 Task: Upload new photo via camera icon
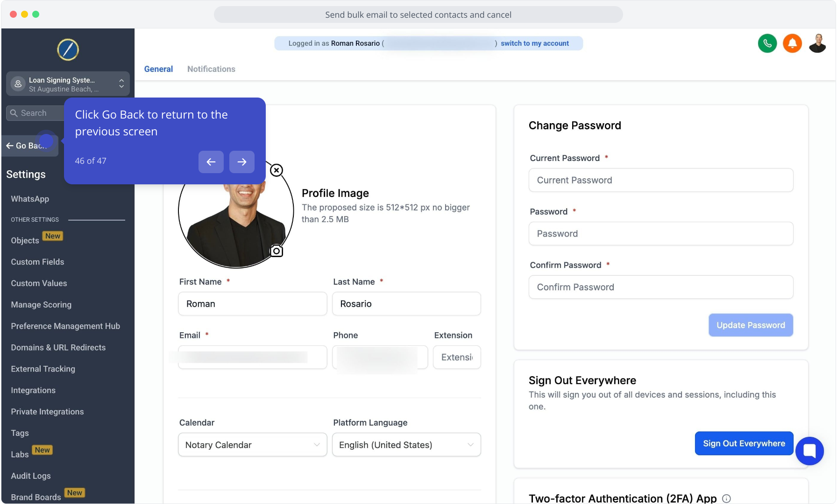pos(277,251)
